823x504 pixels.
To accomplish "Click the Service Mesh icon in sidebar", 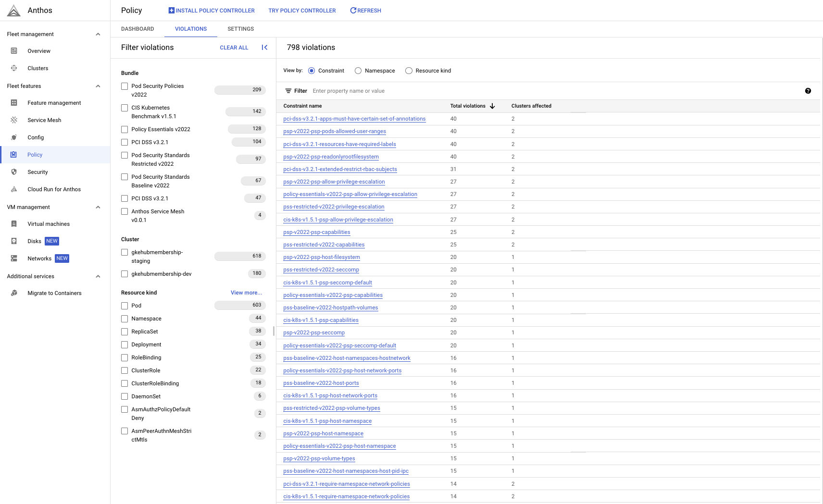I will click(x=14, y=120).
